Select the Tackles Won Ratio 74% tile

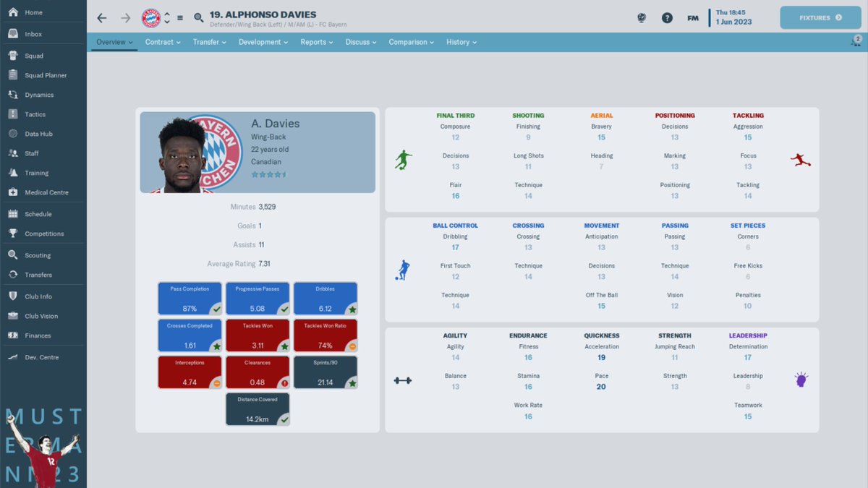325,335
